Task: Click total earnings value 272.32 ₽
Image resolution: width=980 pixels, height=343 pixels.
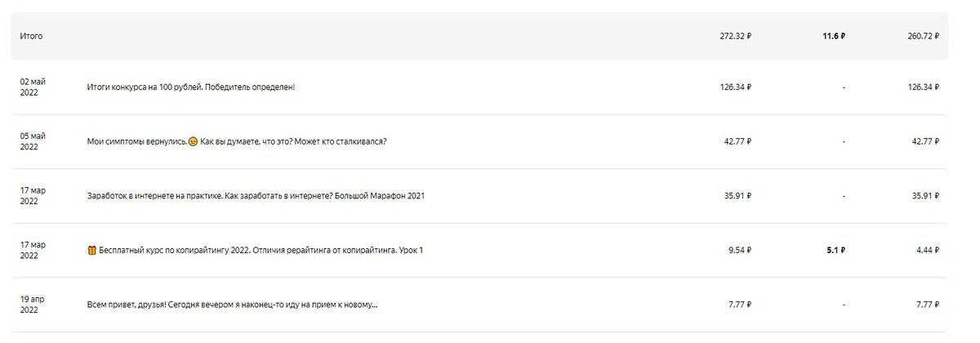Action: click(x=733, y=37)
